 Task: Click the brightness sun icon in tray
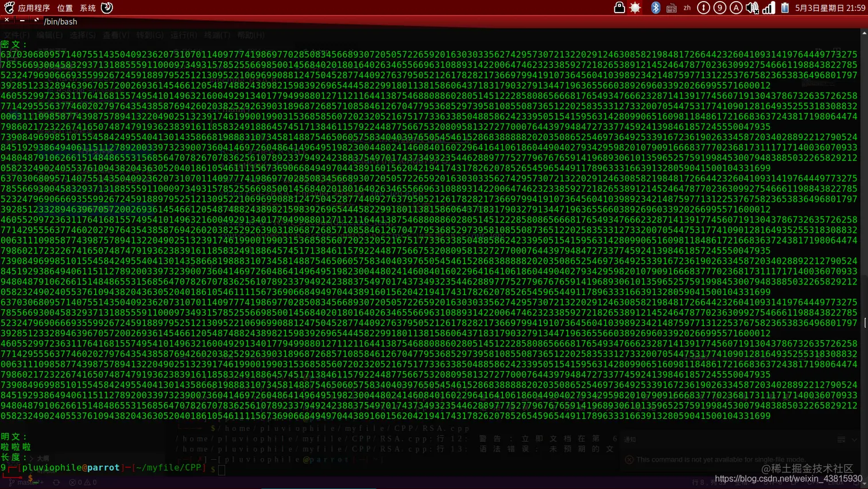(635, 7)
